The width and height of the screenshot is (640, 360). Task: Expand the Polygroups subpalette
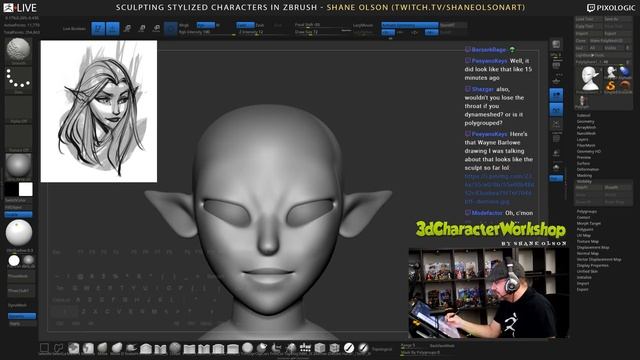point(587,211)
